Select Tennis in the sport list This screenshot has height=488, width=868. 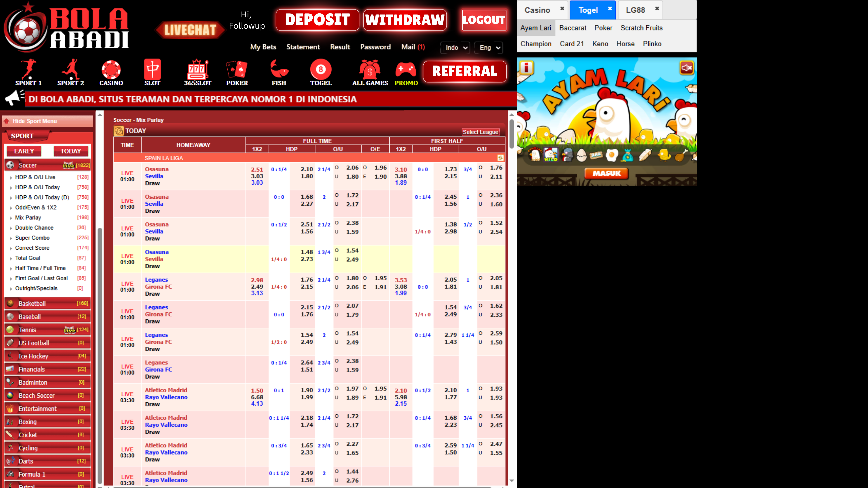click(47, 330)
